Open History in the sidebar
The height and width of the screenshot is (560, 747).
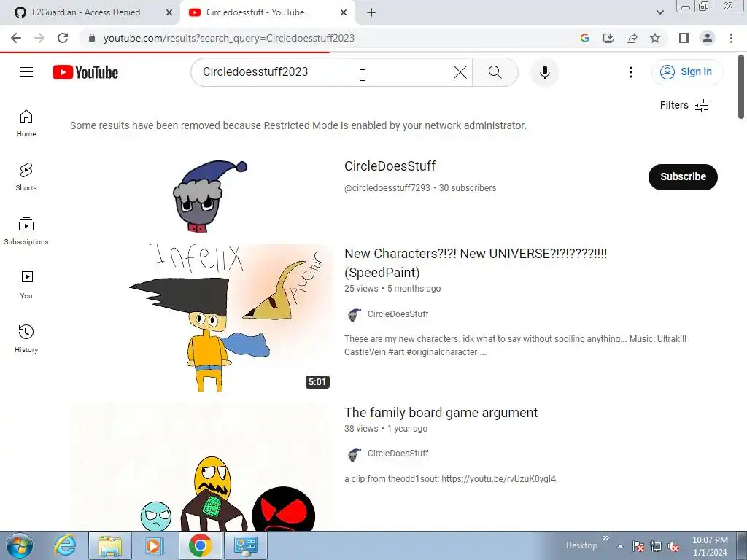(x=26, y=338)
